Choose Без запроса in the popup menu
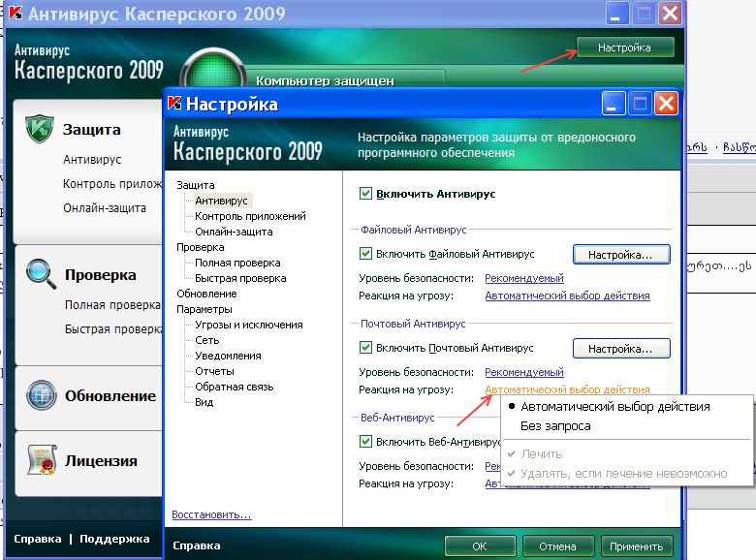This screenshot has height=560, width=756. (x=555, y=426)
